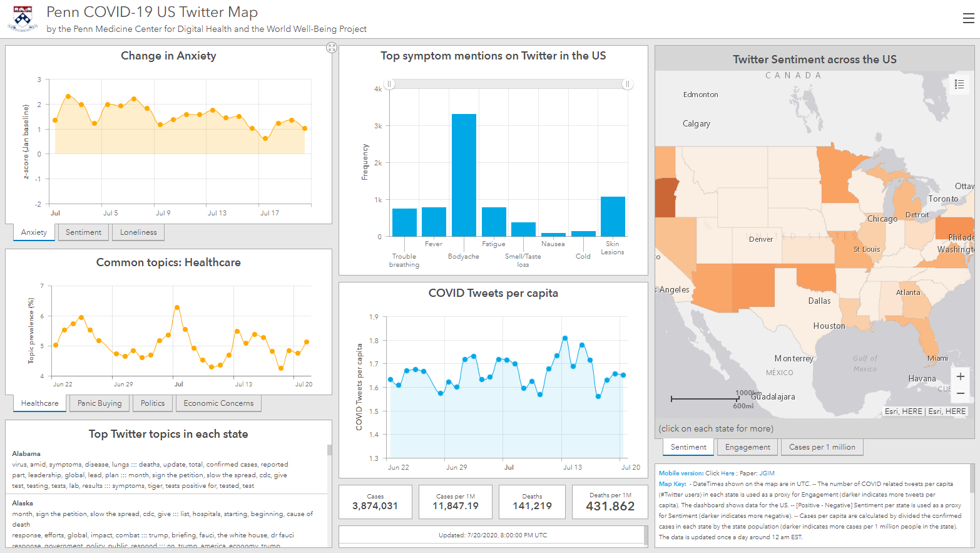The image size is (980, 553).
Task: Click the Smell/Taste loss bar
Action: (523, 229)
